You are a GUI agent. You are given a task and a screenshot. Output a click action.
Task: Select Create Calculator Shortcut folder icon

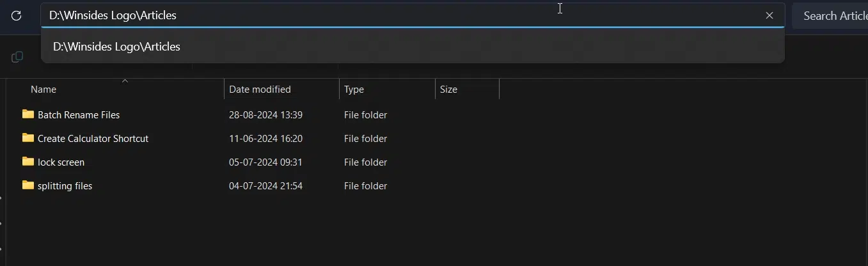tap(28, 138)
